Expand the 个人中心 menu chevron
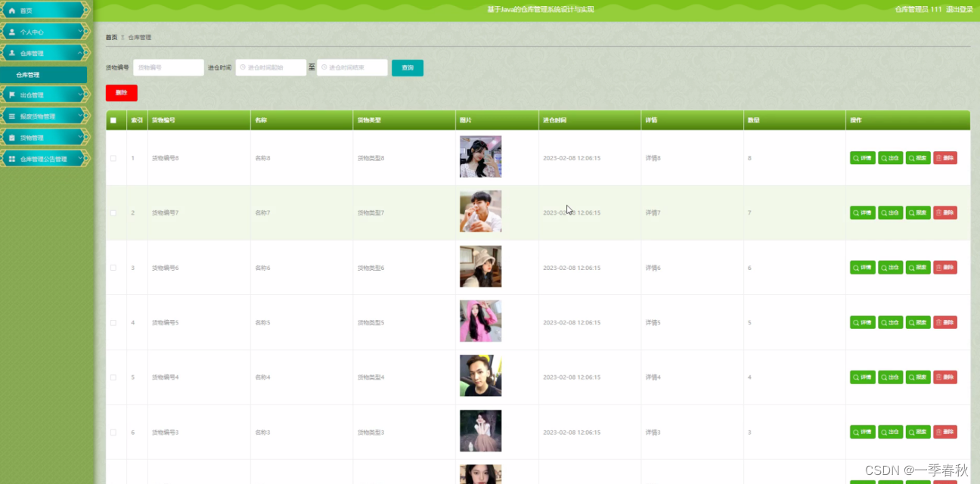The image size is (980, 484). click(81, 32)
